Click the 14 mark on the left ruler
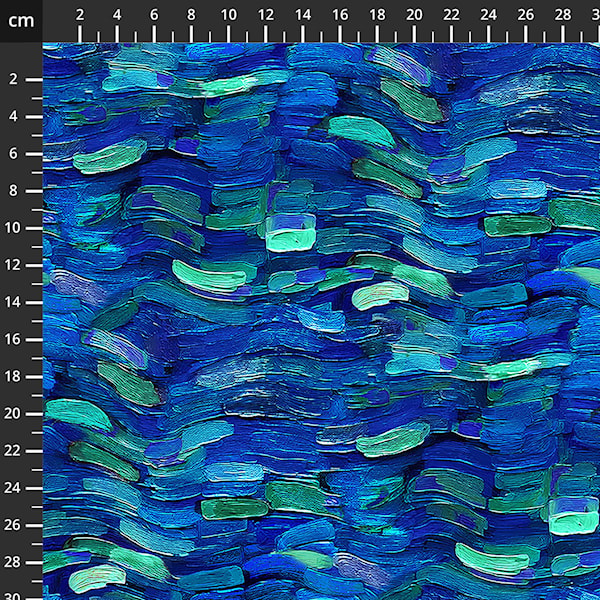Viewport: 600px width, 600px height. point(12,302)
